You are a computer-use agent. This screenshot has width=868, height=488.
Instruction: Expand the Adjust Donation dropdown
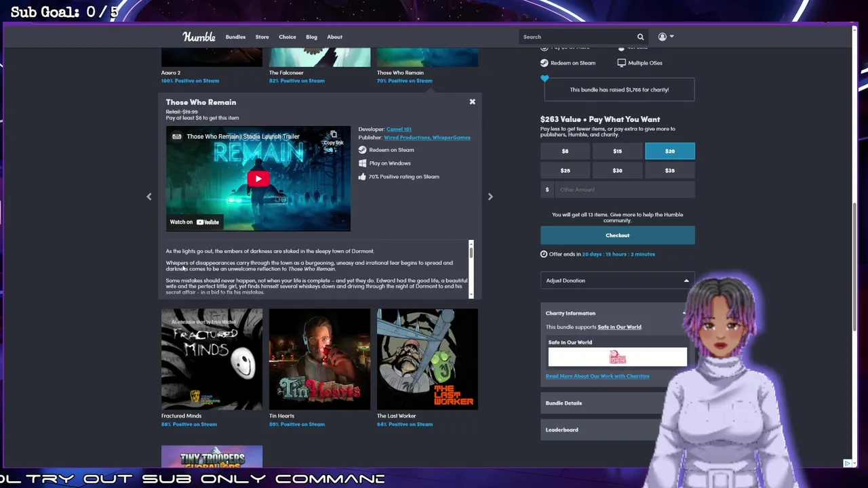pyautogui.click(x=617, y=281)
